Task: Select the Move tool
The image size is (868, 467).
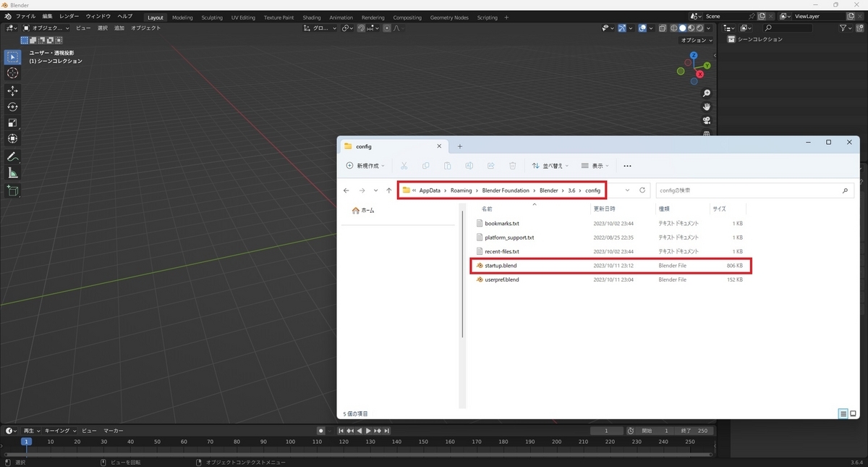Action: click(x=12, y=91)
